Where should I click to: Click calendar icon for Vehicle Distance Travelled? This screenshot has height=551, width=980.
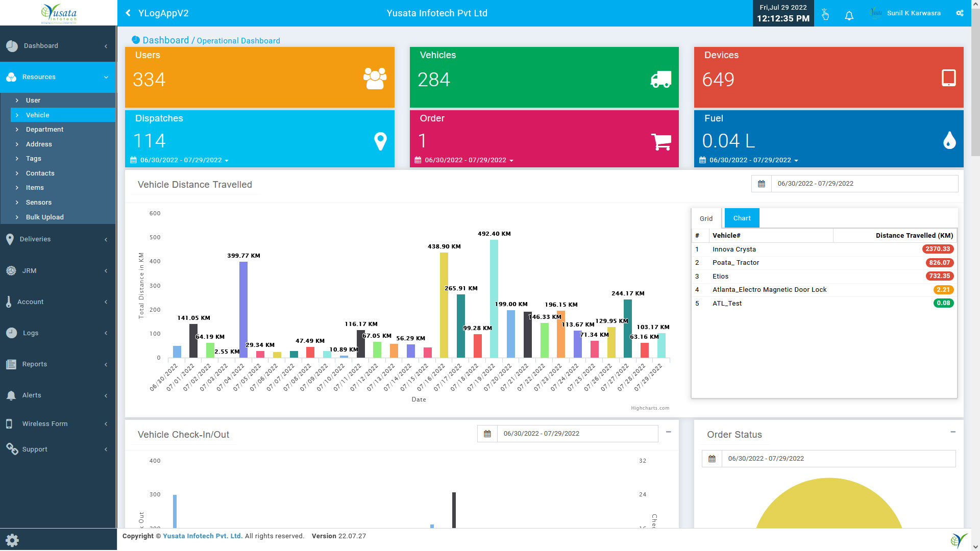(x=761, y=184)
